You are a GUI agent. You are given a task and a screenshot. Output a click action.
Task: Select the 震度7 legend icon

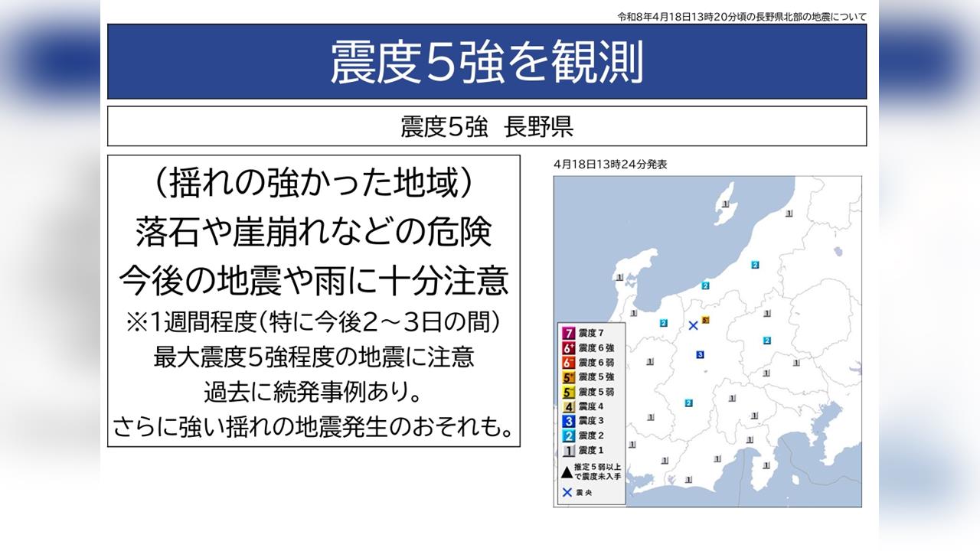point(568,333)
